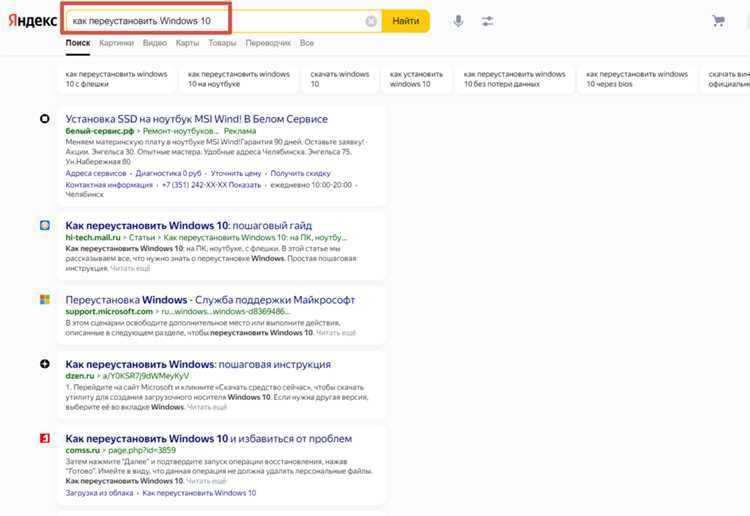Open the Уточнить цену sitelink
This screenshot has width=750, height=516.
[x=236, y=173]
